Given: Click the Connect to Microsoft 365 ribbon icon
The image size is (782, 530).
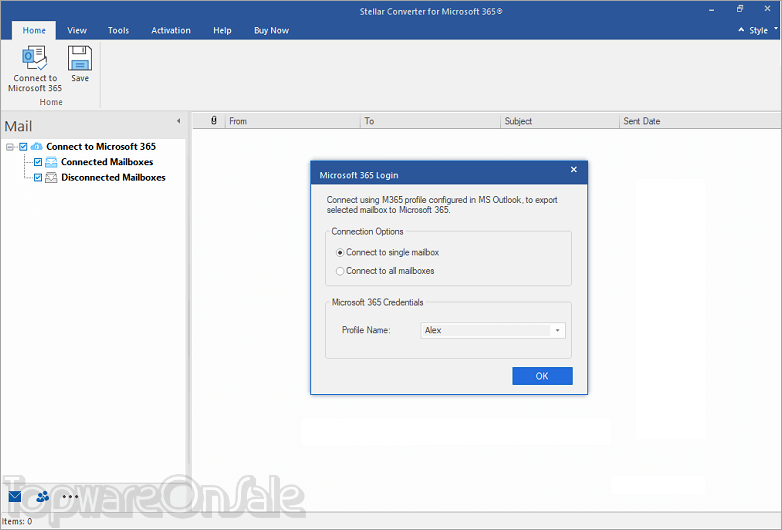Looking at the screenshot, I should (x=35, y=58).
